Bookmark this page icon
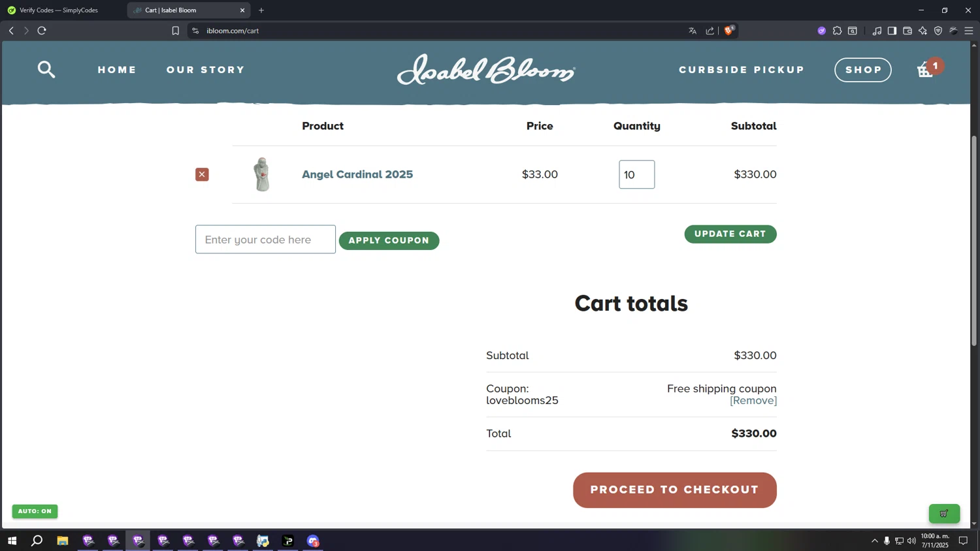 coord(175,31)
